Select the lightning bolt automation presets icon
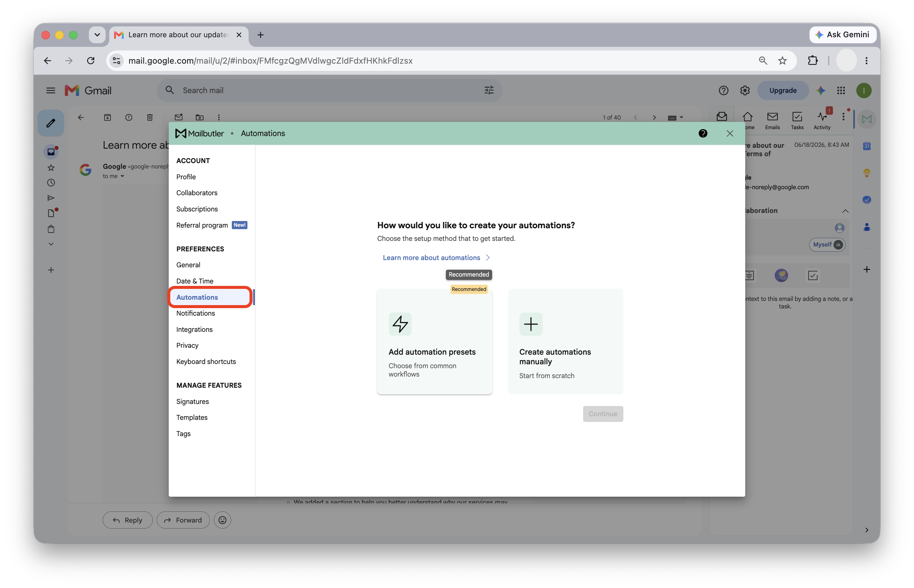The width and height of the screenshot is (914, 588). [400, 324]
